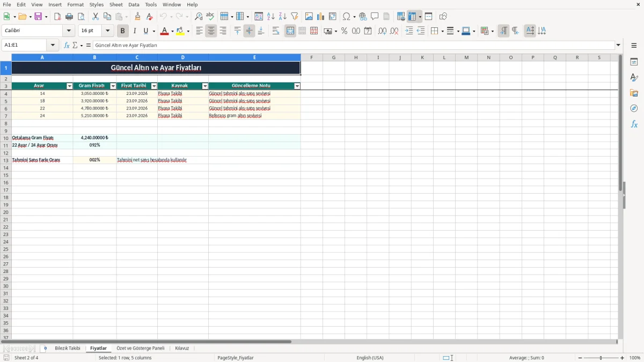
Task: Insert Image icon in toolbar
Action: click(309, 17)
